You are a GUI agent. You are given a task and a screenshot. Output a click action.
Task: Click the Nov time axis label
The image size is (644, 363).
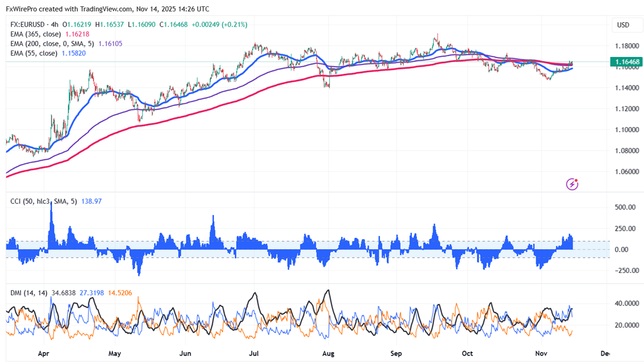pos(541,353)
